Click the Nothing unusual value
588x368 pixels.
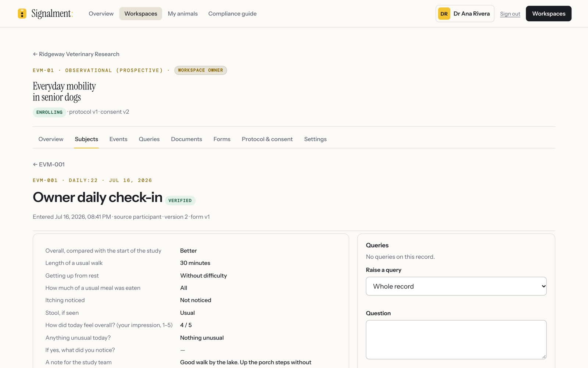(x=202, y=338)
